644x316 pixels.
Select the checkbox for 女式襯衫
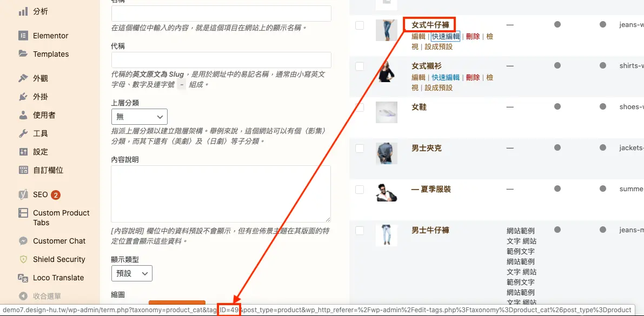tap(360, 66)
